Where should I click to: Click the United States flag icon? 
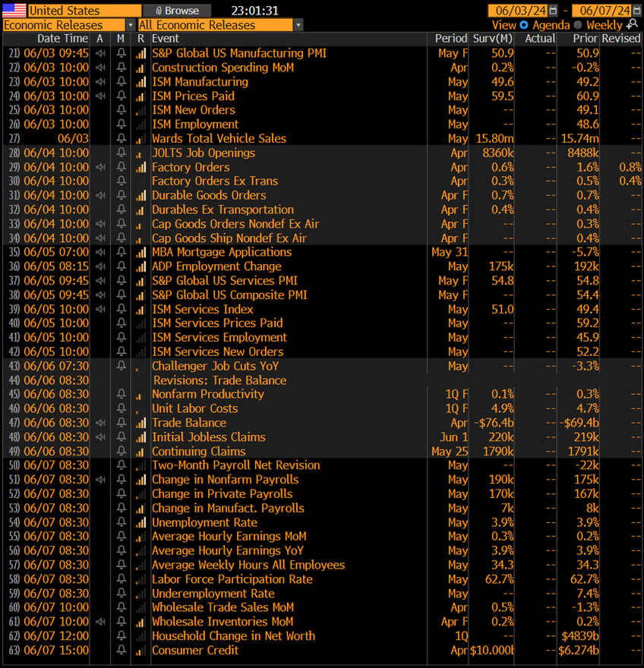[14, 10]
